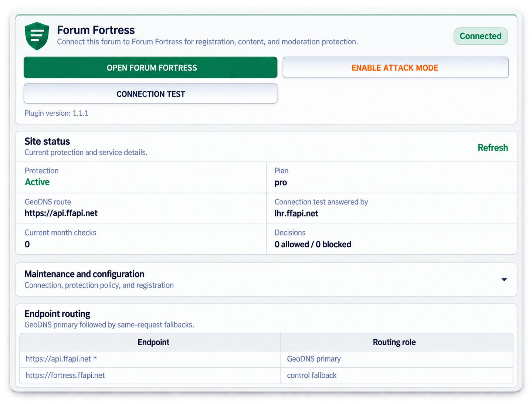Refresh the site status
The image size is (532, 404).
tap(492, 148)
